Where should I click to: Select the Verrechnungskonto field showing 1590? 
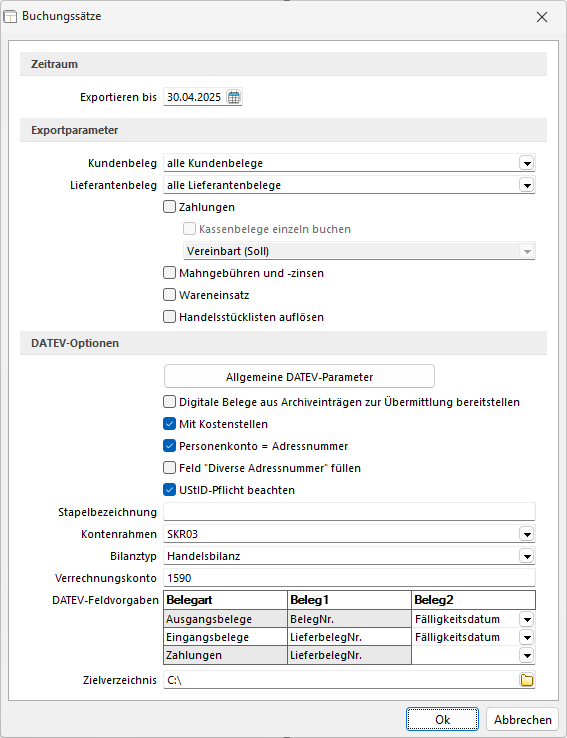349,578
